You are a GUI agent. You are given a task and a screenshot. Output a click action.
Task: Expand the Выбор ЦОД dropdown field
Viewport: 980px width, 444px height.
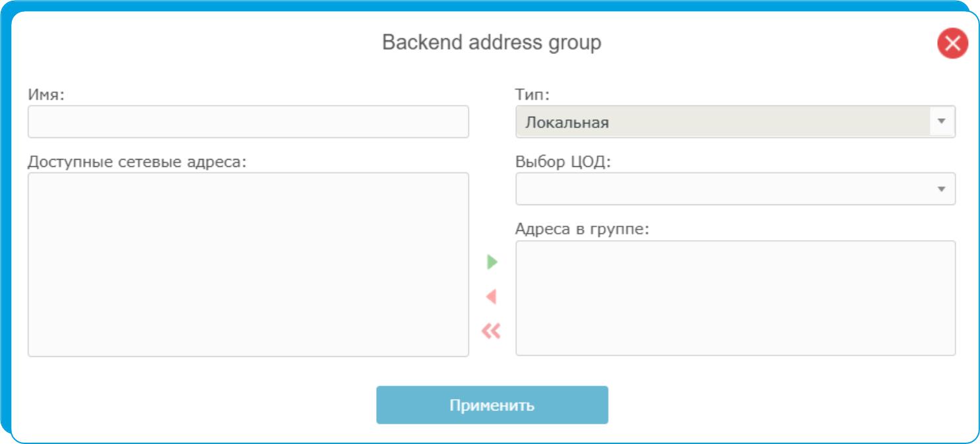coord(735,189)
